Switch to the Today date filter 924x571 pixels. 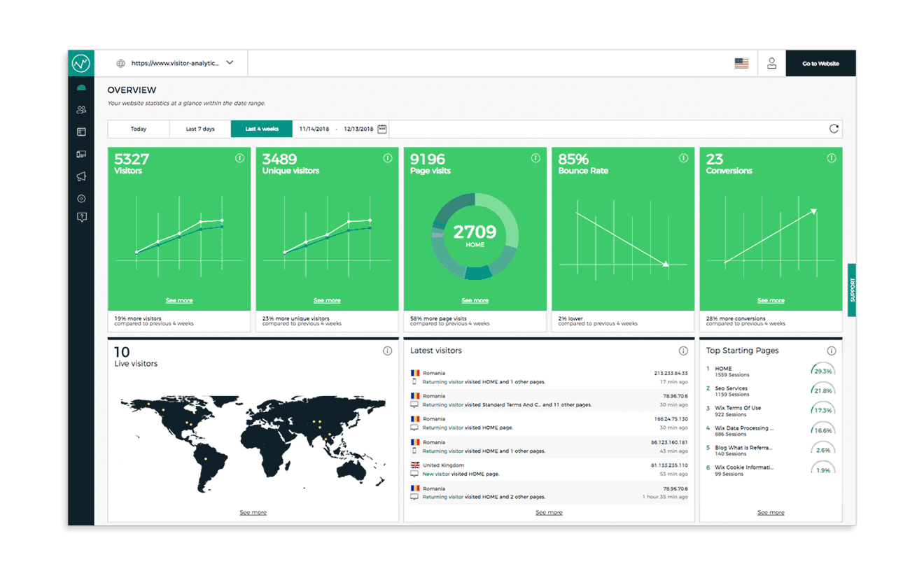pyautogui.click(x=138, y=129)
